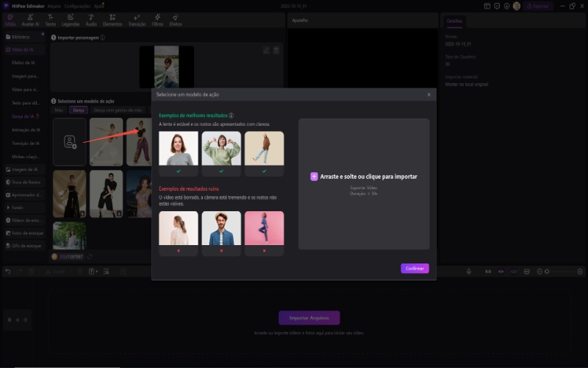Click the purple plus icon to import video
The height and width of the screenshot is (368, 588).
pyautogui.click(x=314, y=177)
